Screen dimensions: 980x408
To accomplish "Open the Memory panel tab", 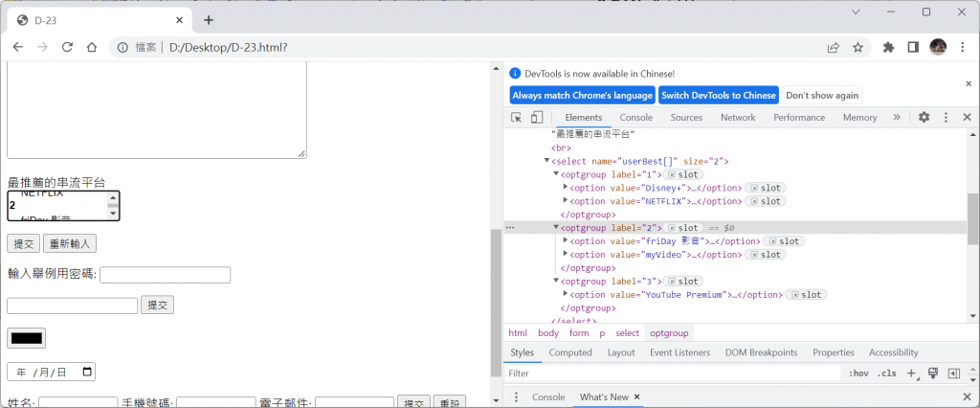I will tap(859, 117).
